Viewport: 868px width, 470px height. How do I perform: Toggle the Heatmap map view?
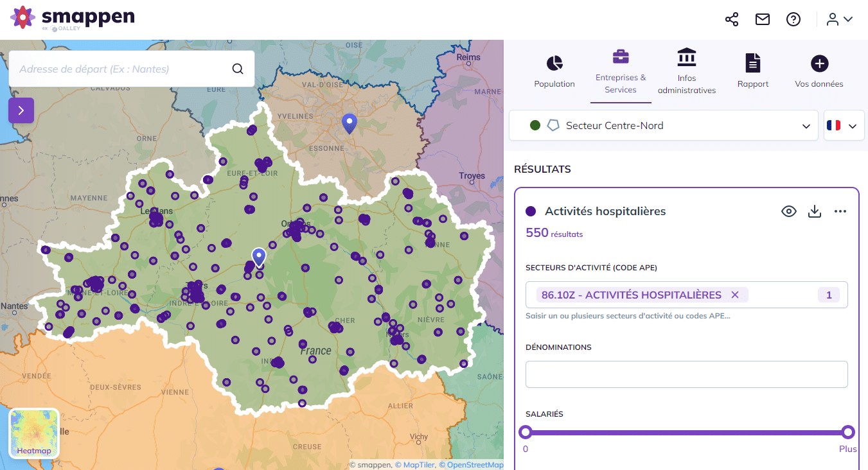[x=33, y=433]
